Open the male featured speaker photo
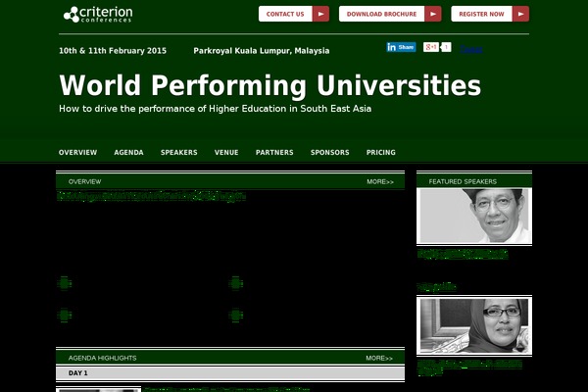The width and height of the screenshot is (588, 392). [x=474, y=216]
